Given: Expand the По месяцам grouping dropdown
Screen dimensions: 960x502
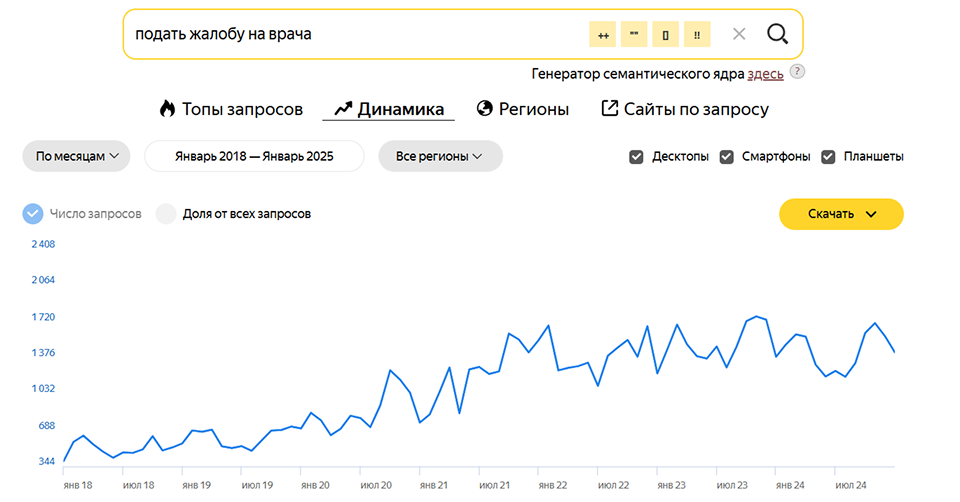Looking at the screenshot, I should tap(77, 156).
